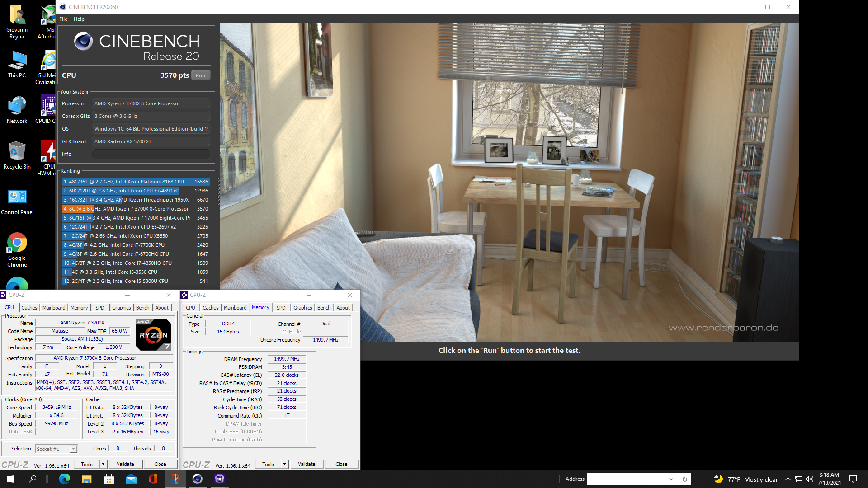The height and width of the screenshot is (488, 868).
Task: Open notification center icon
Action: pos(853,479)
